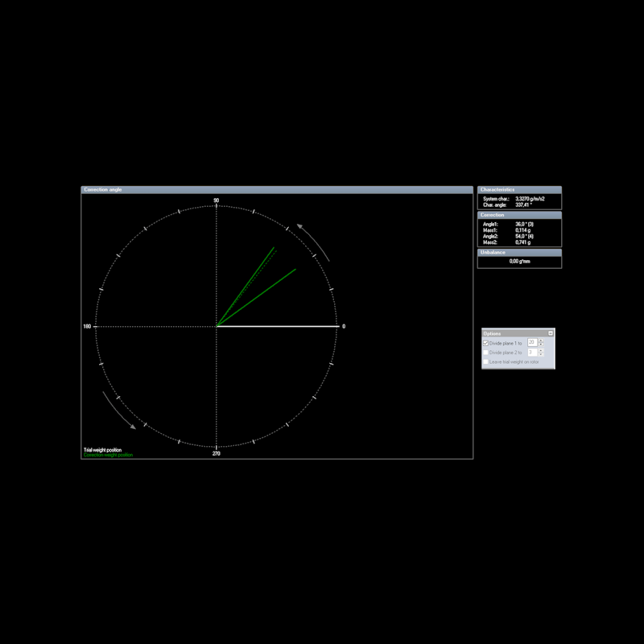Image resolution: width=644 pixels, height=644 pixels.
Task: Click the unbalance value 0,00 g*mm
Action: tap(519, 261)
